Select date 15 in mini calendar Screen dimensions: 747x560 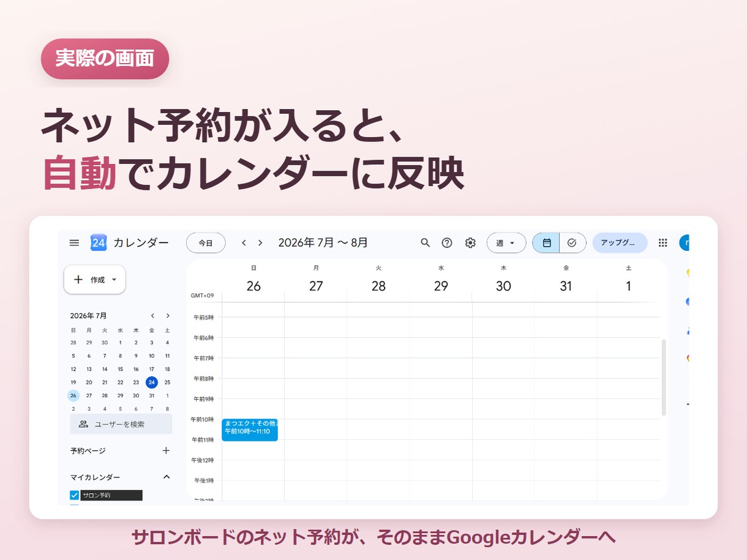click(x=121, y=369)
